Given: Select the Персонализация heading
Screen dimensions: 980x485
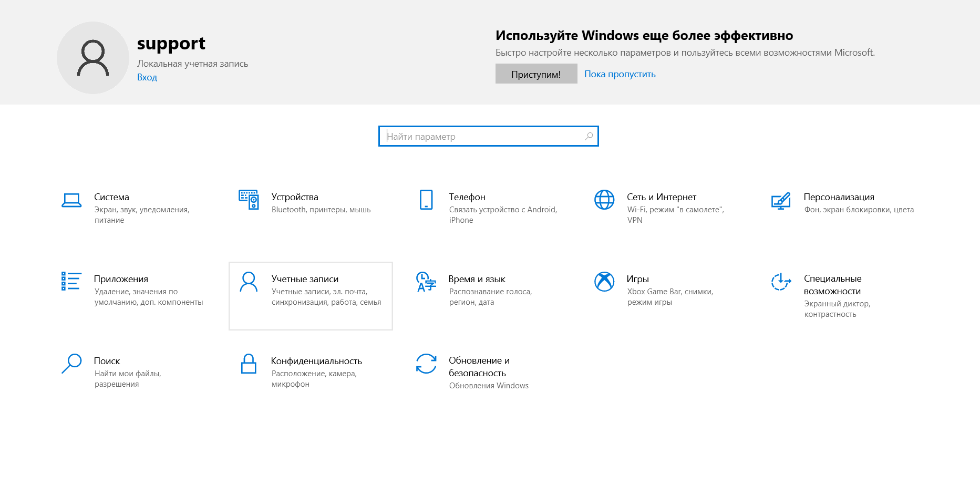Looking at the screenshot, I should [x=839, y=197].
